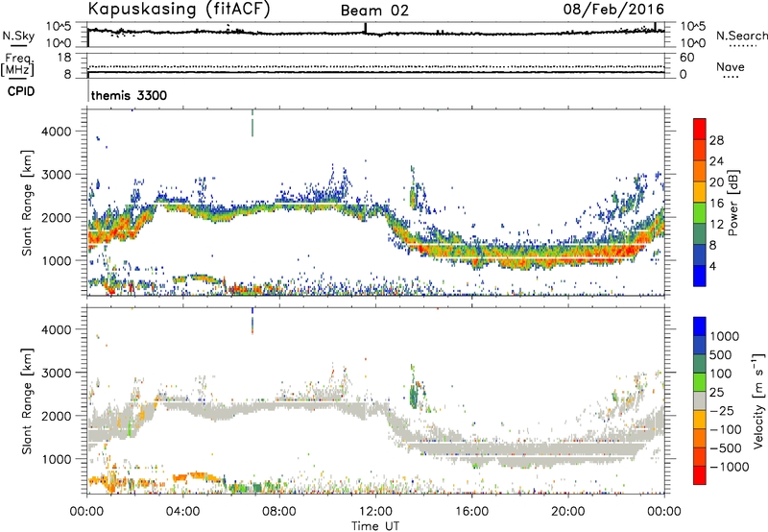Click the blue bottom segment of the Power colorbar
768x532 pixels.
tap(700, 277)
